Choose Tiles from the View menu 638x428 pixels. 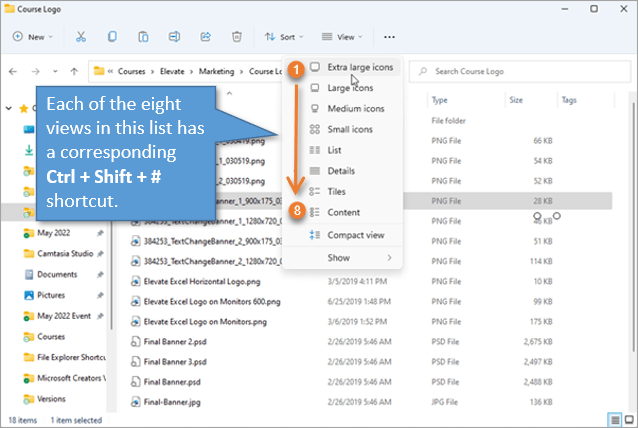337,191
